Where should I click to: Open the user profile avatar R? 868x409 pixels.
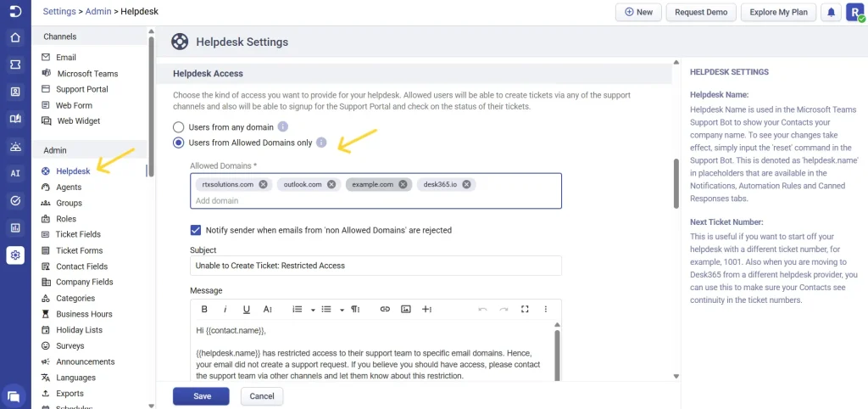(855, 12)
